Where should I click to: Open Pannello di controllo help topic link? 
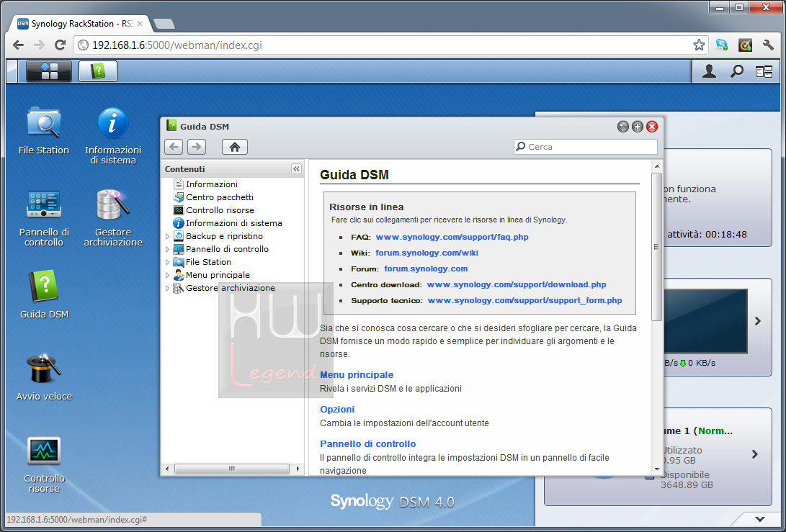367,444
